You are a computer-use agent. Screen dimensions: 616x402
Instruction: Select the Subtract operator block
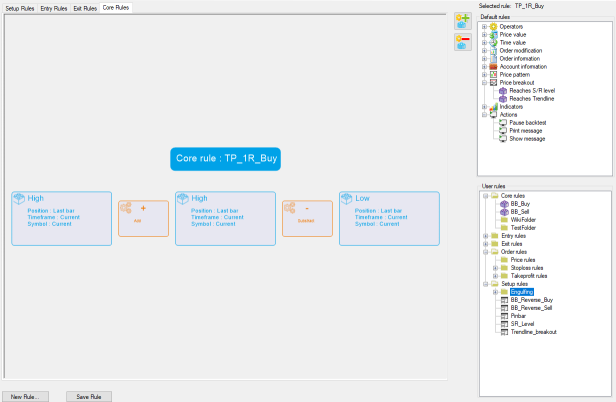point(307,218)
